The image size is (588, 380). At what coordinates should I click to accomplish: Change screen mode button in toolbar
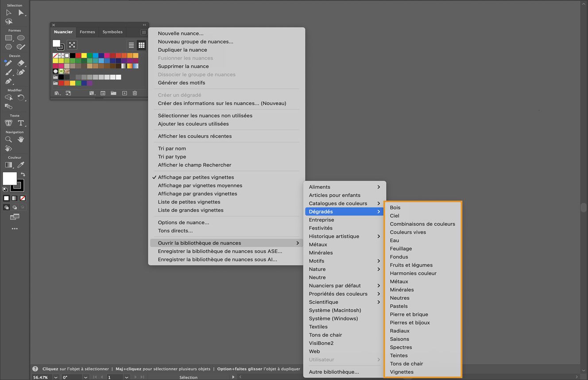15,217
